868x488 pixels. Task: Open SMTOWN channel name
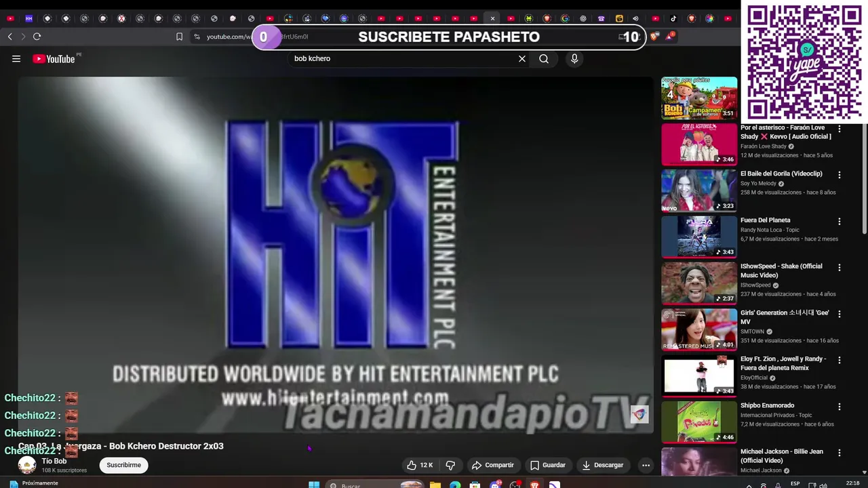753,331
